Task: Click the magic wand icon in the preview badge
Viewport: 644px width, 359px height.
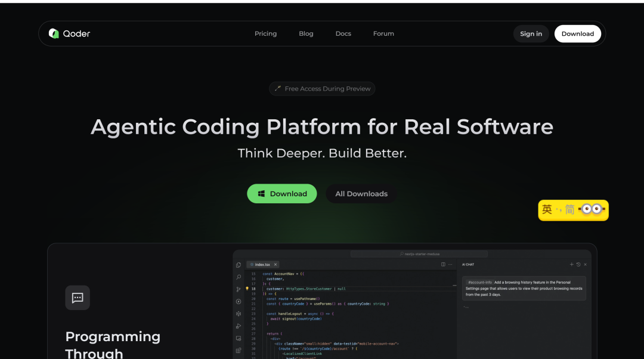Action: (278, 88)
